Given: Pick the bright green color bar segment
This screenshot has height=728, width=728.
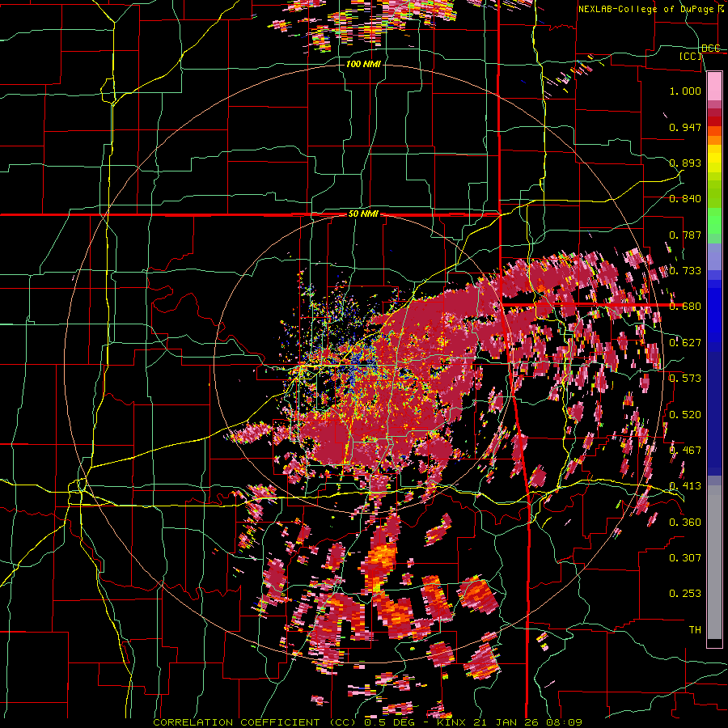Looking at the screenshot, I should [x=714, y=221].
